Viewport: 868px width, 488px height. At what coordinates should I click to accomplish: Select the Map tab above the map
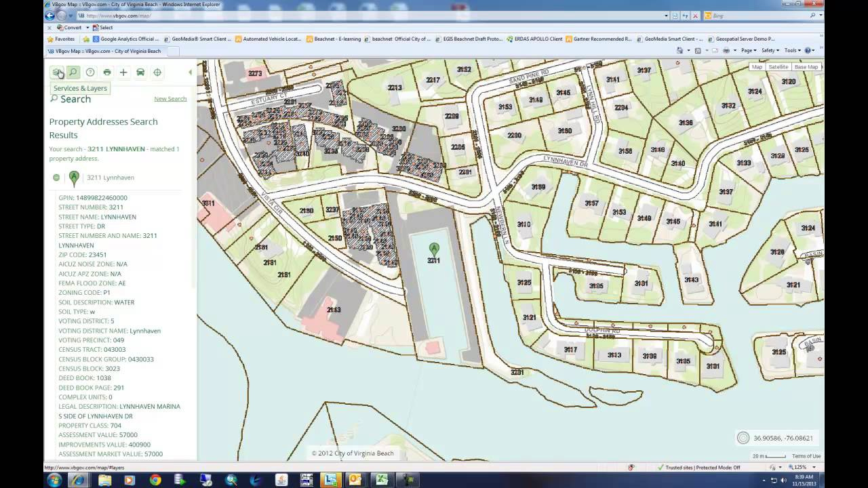(756, 66)
